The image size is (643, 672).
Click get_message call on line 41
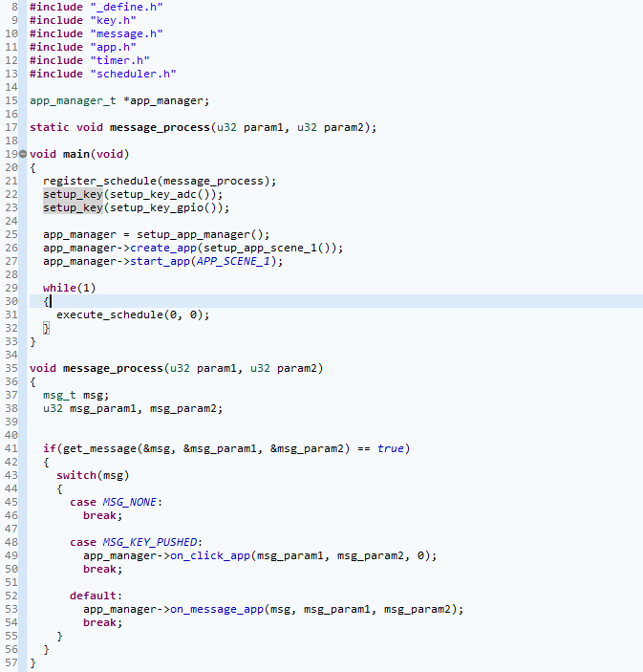[x=99, y=448]
